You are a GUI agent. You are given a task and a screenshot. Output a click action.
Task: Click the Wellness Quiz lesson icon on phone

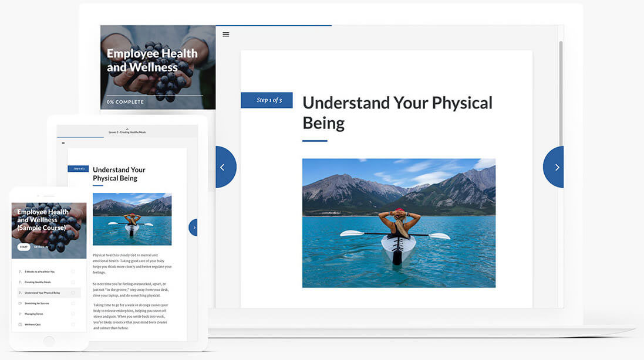(x=21, y=324)
